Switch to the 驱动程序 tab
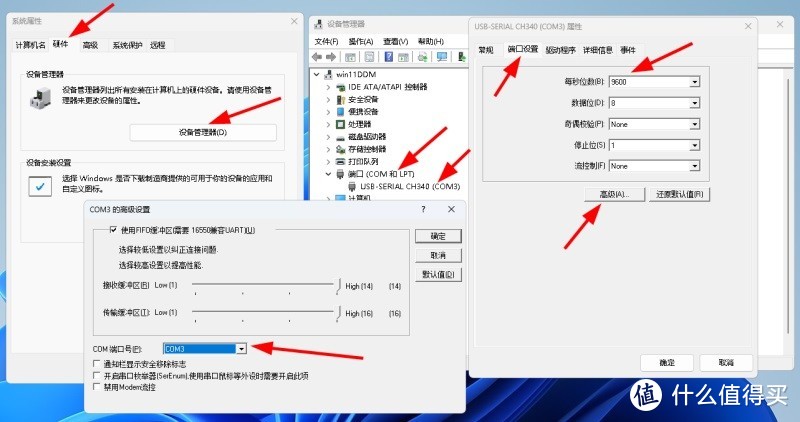 click(560, 49)
